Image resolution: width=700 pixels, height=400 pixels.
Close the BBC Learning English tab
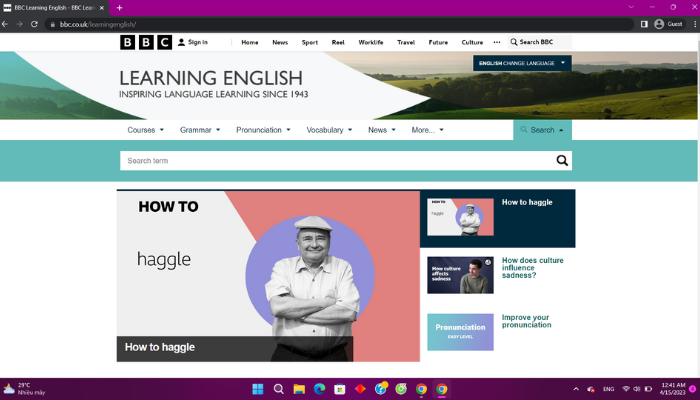click(x=101, y=8)
